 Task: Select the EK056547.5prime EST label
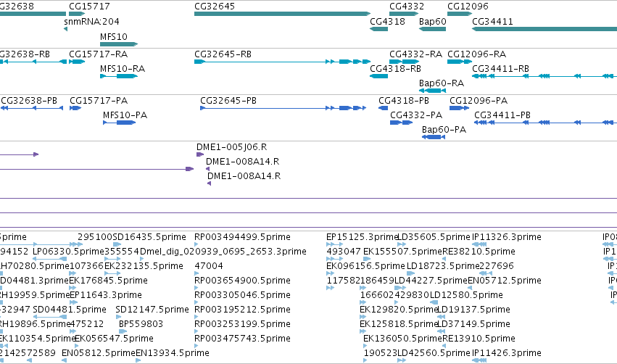(x=114, y=339)
